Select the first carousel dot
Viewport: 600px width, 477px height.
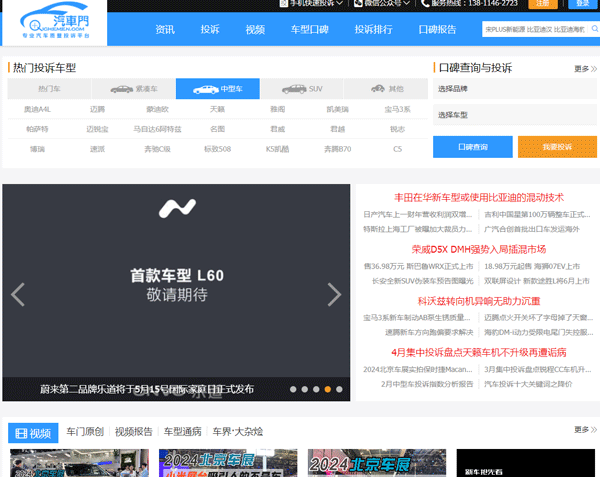coord(293,389)
